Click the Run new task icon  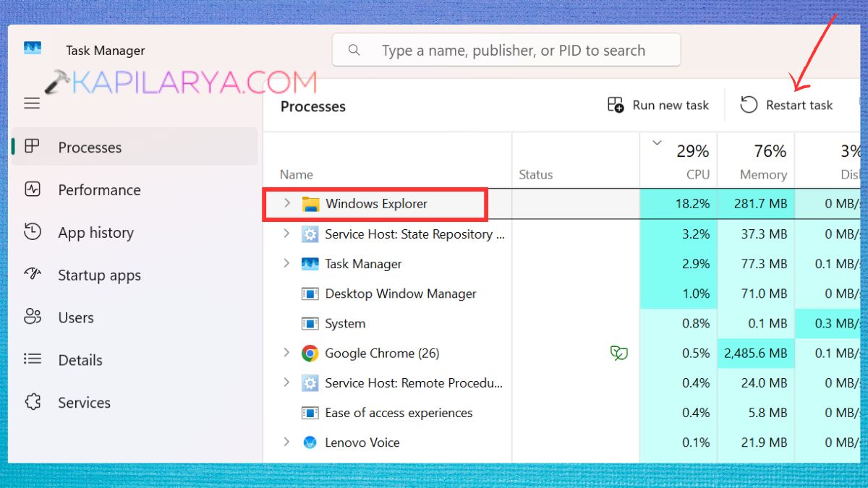[616, 105]
